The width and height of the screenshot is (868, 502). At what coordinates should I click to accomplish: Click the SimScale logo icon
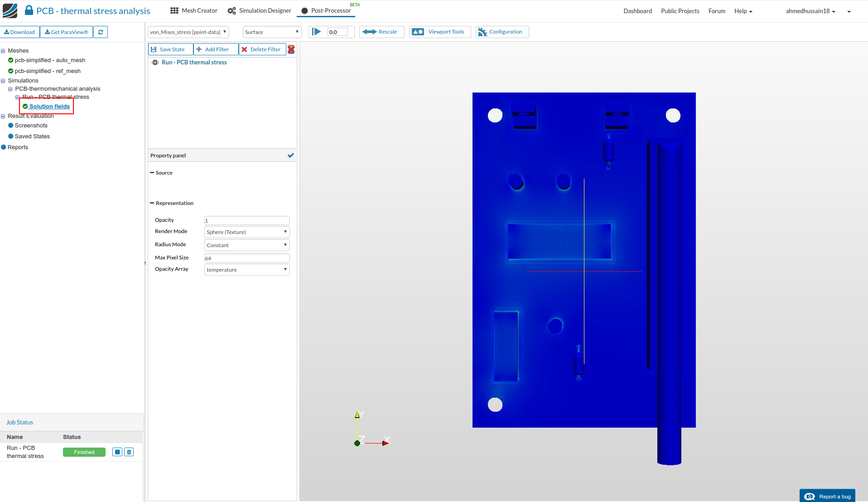(10, 10)
